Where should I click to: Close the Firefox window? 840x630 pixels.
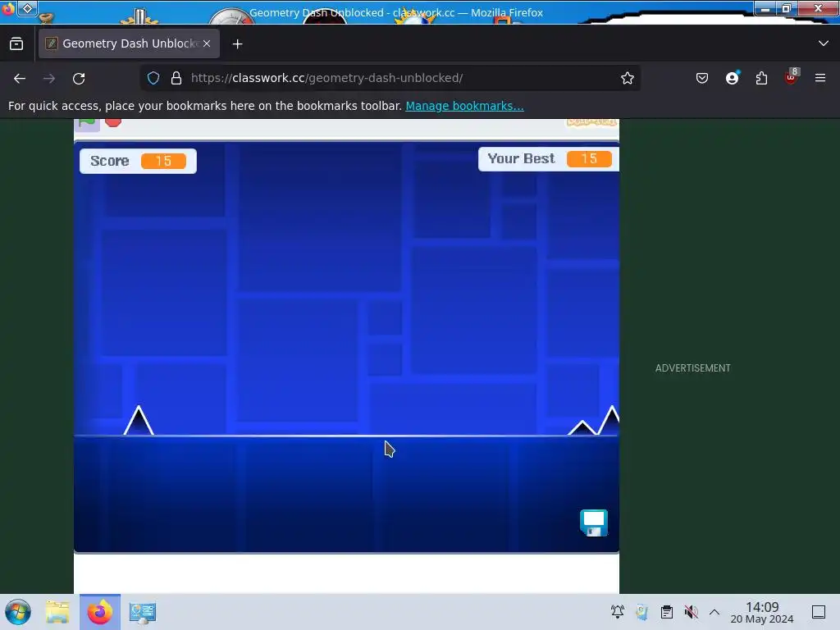(x=818, y=8)
